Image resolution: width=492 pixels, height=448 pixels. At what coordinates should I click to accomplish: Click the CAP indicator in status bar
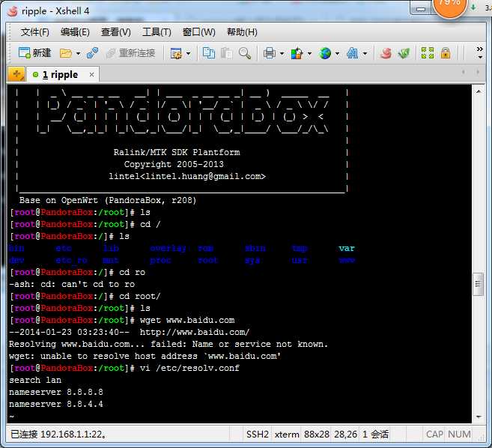(434, 435)
